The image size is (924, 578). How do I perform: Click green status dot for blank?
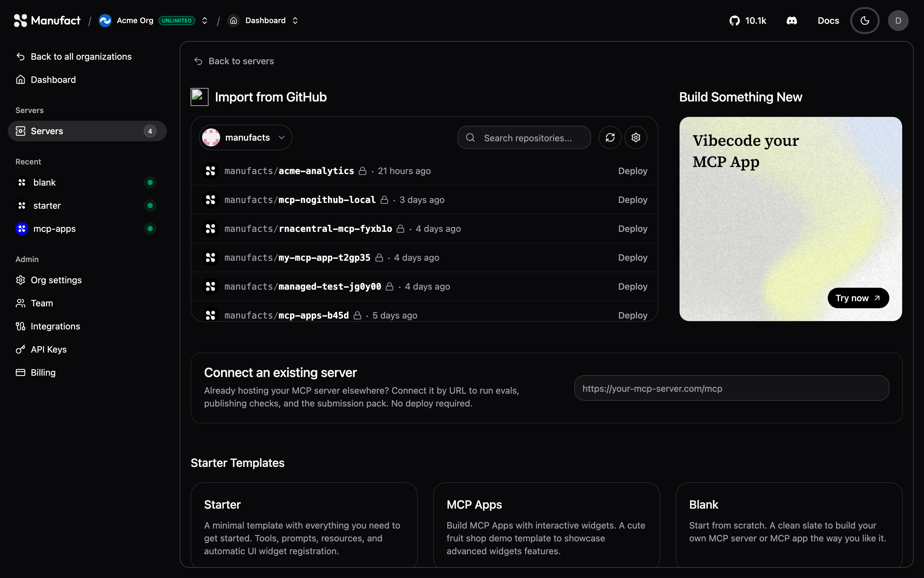click(150, 182)
